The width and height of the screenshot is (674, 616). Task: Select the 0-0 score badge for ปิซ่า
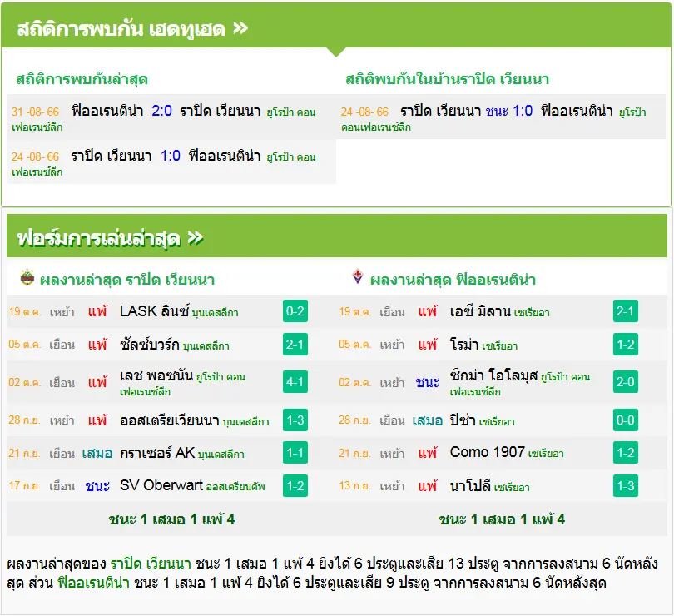(x=626, y=420)
